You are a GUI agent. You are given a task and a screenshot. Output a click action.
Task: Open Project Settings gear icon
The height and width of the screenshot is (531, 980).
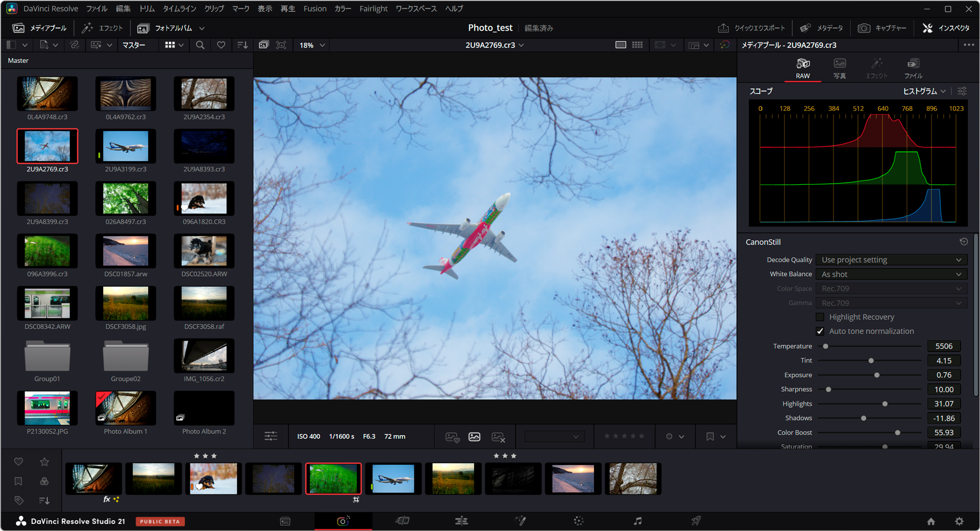pos(959,521)
